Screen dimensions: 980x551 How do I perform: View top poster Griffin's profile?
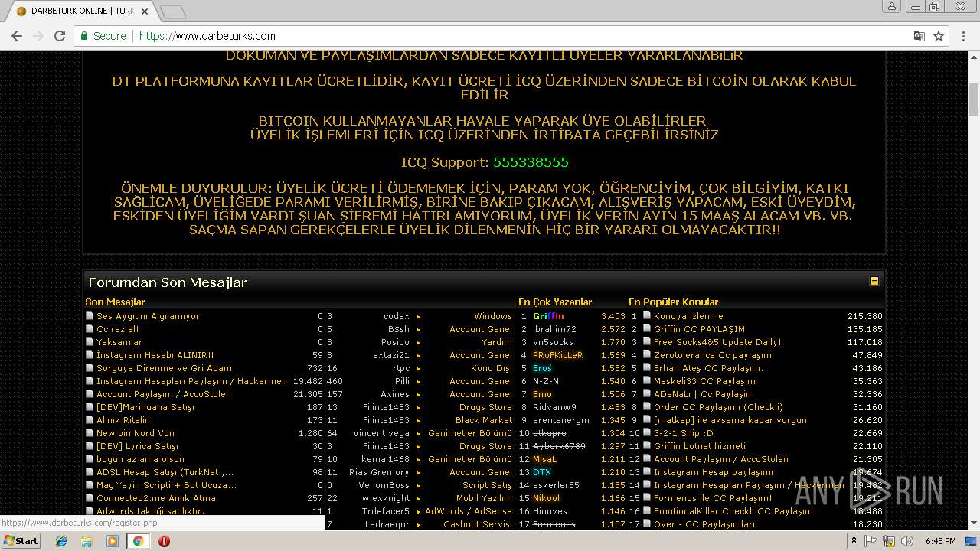[548, 316]
